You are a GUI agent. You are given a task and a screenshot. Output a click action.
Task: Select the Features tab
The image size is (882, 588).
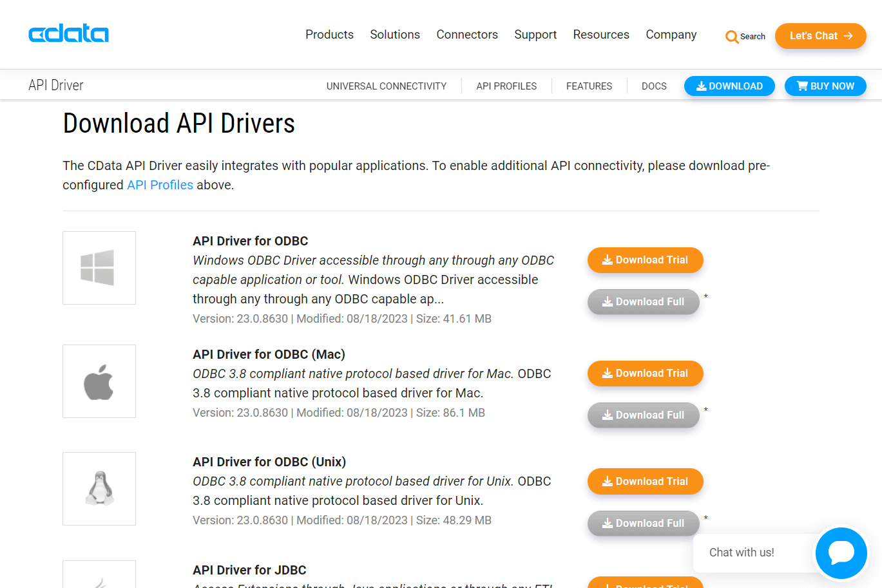click(x=589, y=86)
